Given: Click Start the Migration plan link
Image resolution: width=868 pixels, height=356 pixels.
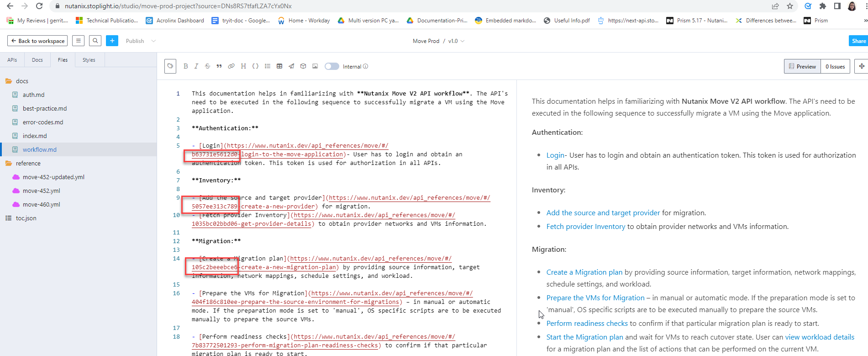Looking at the screenshot, I should tap(585, 337).
